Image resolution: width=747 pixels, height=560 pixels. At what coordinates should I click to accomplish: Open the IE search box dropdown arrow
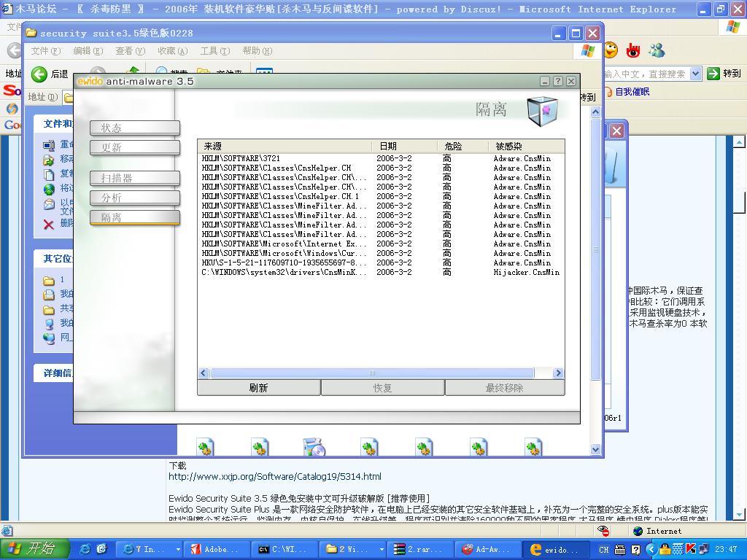695,74
